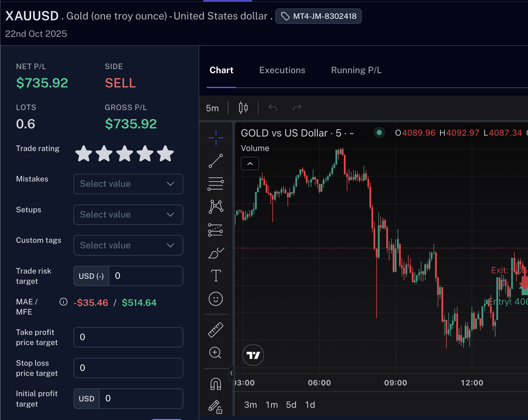Switch to the Running P/L tab
This screenshot has height=420, width=528.
pyautogui.click(x=356, y=70)
